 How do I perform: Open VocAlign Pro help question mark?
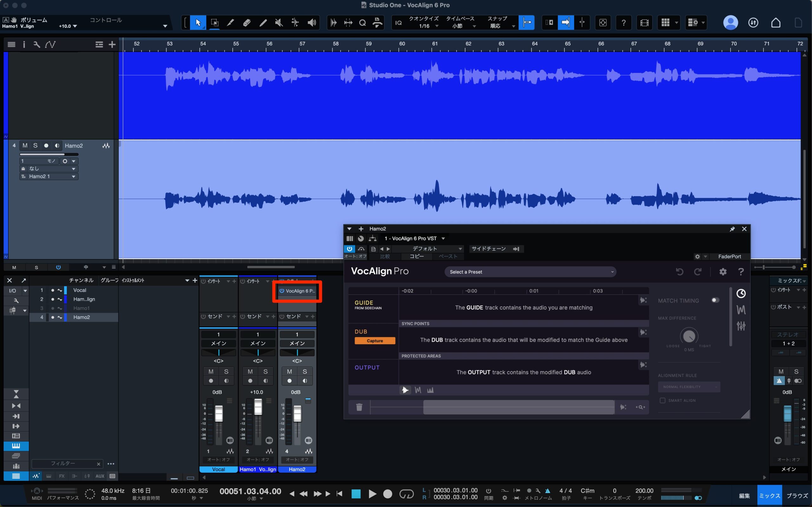[x=741, y=272]
